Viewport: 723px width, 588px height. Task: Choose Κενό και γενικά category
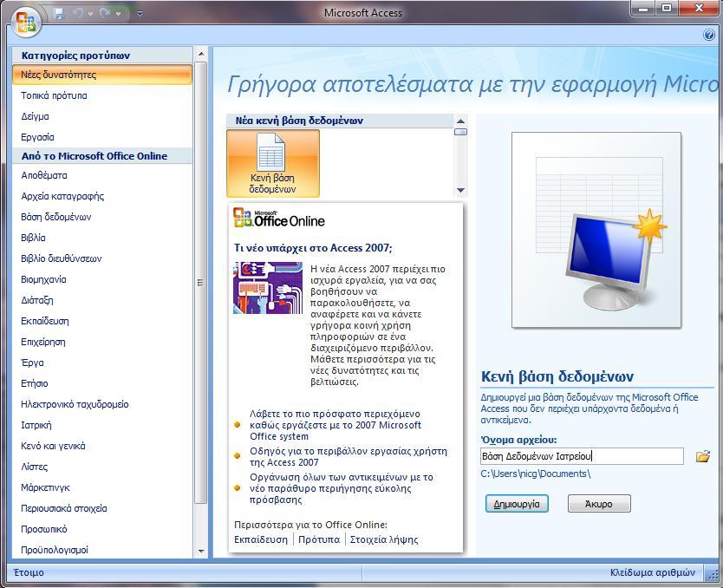click(x=102, y=446)
